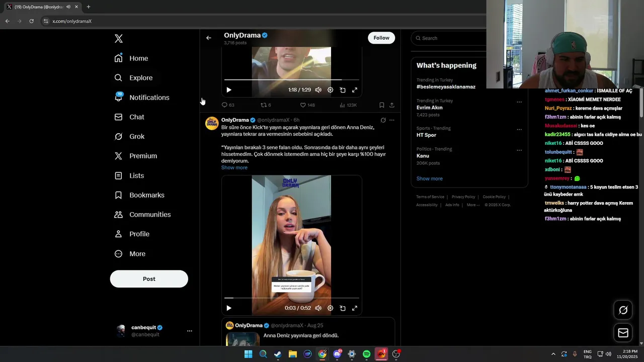644x362 pixels.
Task: Seek on the upper video progress bar
Action: 292,79
